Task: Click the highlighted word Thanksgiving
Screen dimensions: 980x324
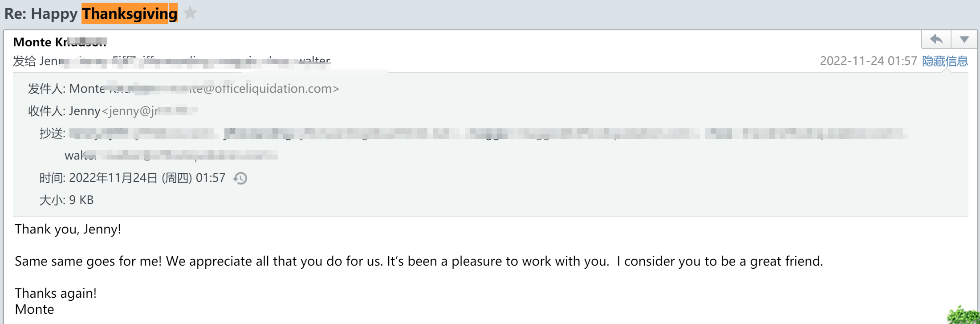Action: point(130,14)
